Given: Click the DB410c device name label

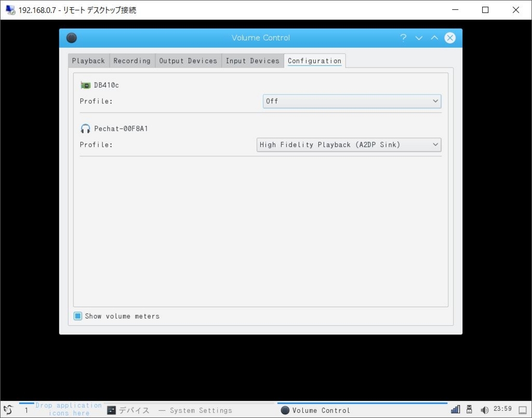Looking at the screenshot, I should coord(107,86).
